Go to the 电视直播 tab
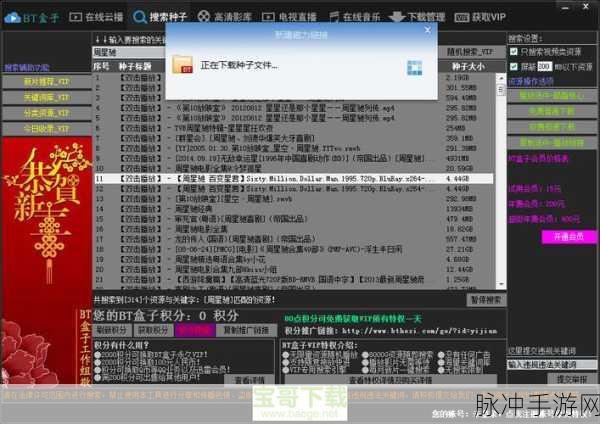600x424 pixels. pyautogui.click(x=289, y=17)
